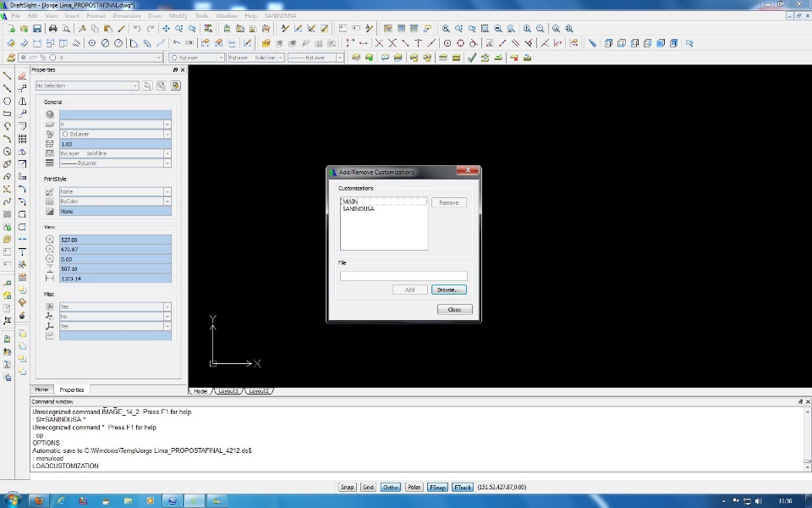Open the Windows Start button

click(x=11, y=500)
